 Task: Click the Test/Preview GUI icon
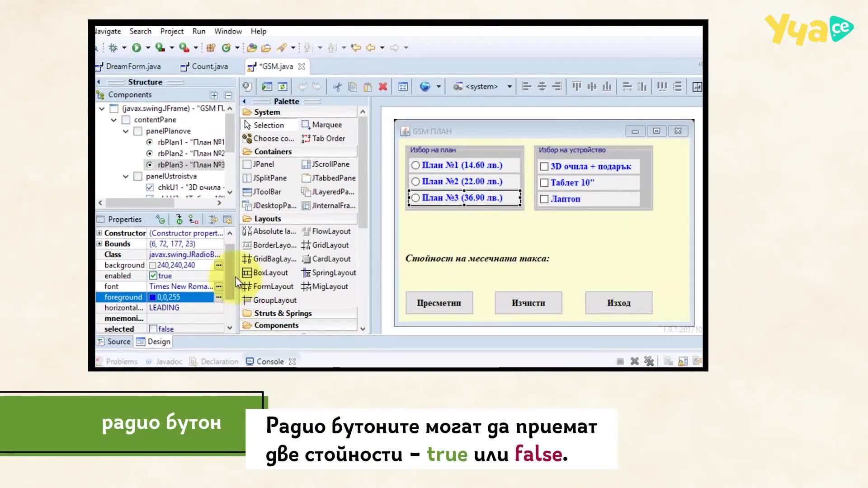coord(267,86)
